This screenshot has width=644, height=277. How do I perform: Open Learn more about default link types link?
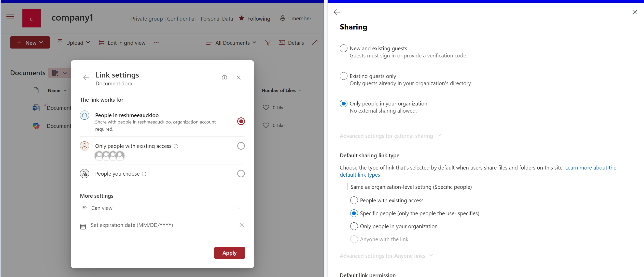(591, 167)
